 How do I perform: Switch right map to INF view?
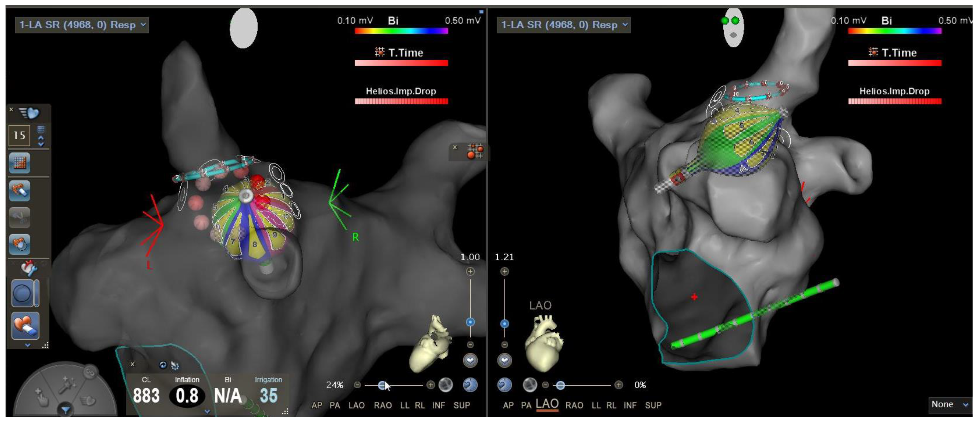[x=630, y=405]
